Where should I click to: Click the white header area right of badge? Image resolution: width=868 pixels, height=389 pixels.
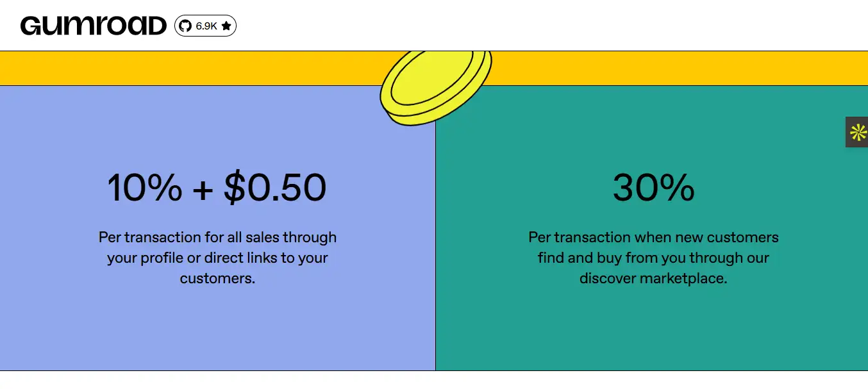(513, 26)
